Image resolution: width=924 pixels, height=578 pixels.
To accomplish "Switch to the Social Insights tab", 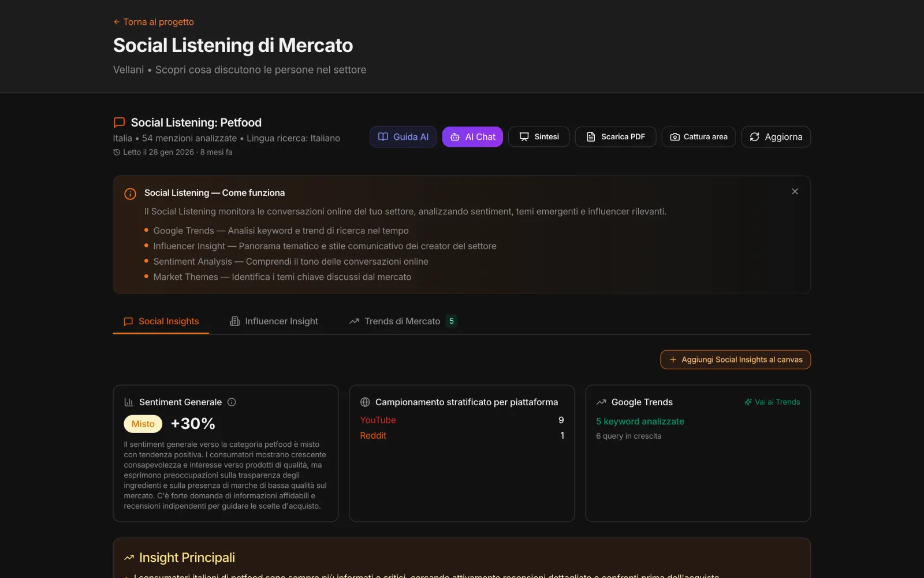I will point(161,321).
